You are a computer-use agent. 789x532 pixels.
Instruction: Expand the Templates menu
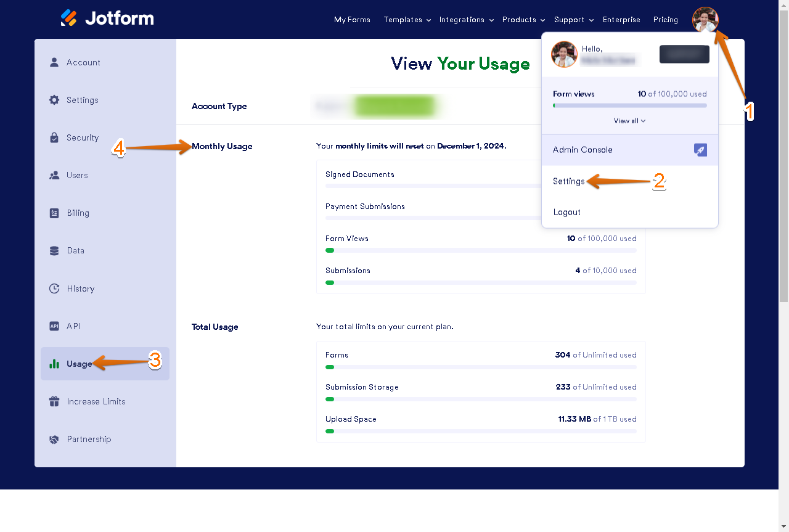point(407,20)
